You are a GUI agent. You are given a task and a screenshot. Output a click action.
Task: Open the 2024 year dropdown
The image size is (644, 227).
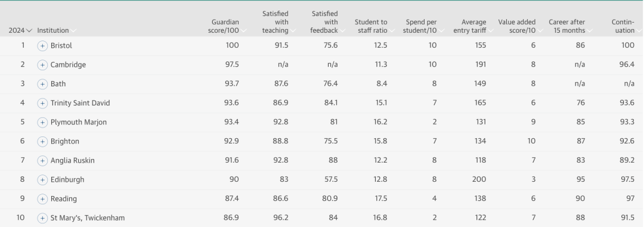click(x=20, y=30)
